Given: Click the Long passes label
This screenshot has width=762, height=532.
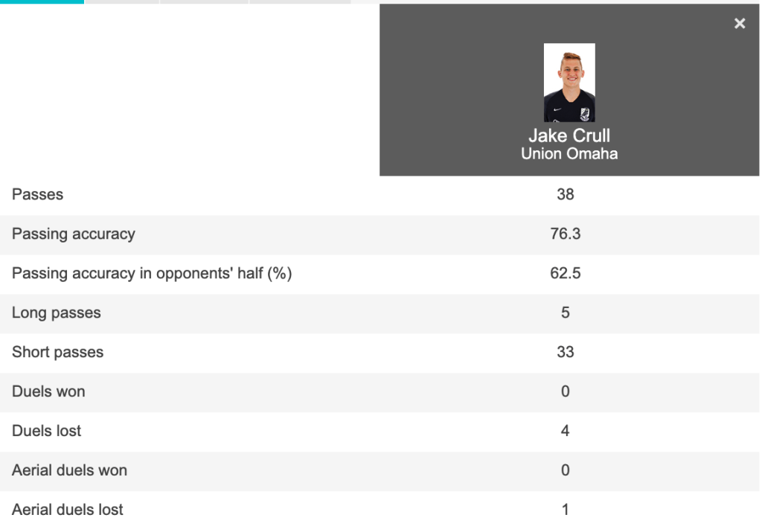Looking at the screenshot, I should click(57, 313).
